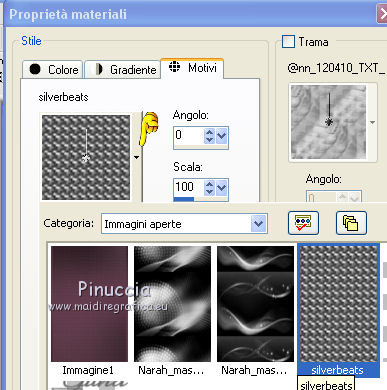Click the Angolo value input field

tap(189, 135)
